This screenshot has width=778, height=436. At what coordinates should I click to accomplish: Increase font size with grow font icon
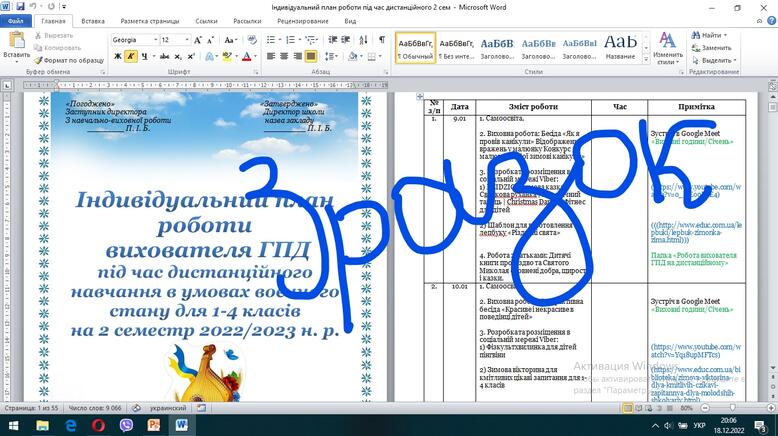[197, 40]
